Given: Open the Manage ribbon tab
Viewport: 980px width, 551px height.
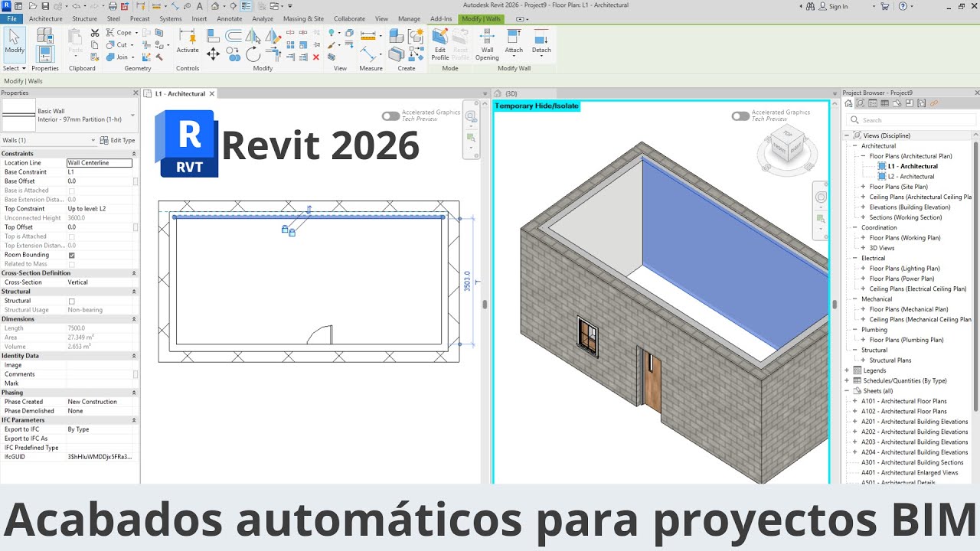Looking at the screenshot, I should coord(409,18).
